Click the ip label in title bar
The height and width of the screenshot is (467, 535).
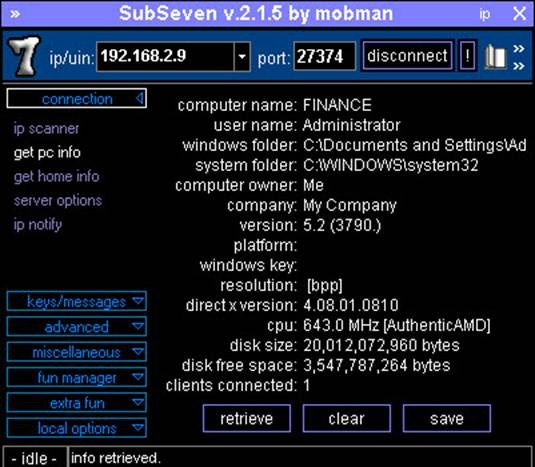click(485, 14)
